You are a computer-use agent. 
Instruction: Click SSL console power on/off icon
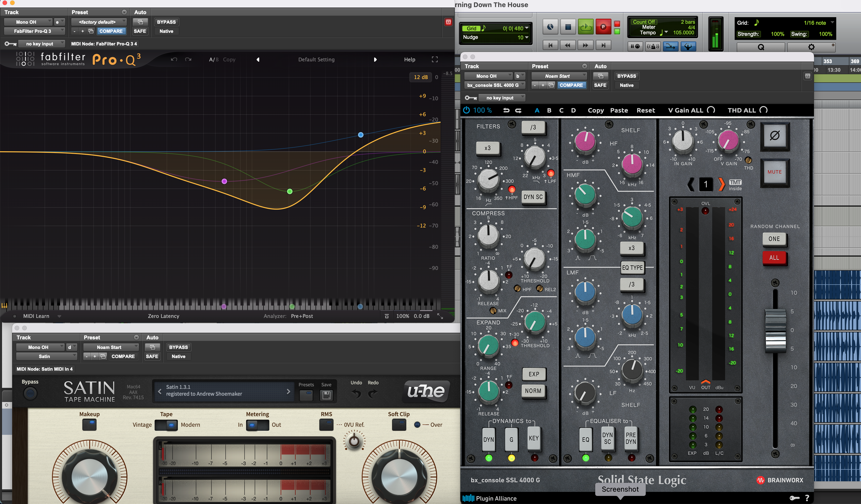click(466, 110)
